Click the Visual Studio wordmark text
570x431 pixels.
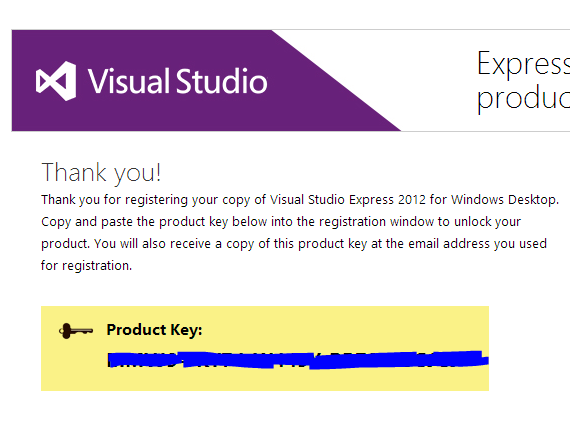click(177, 81)
